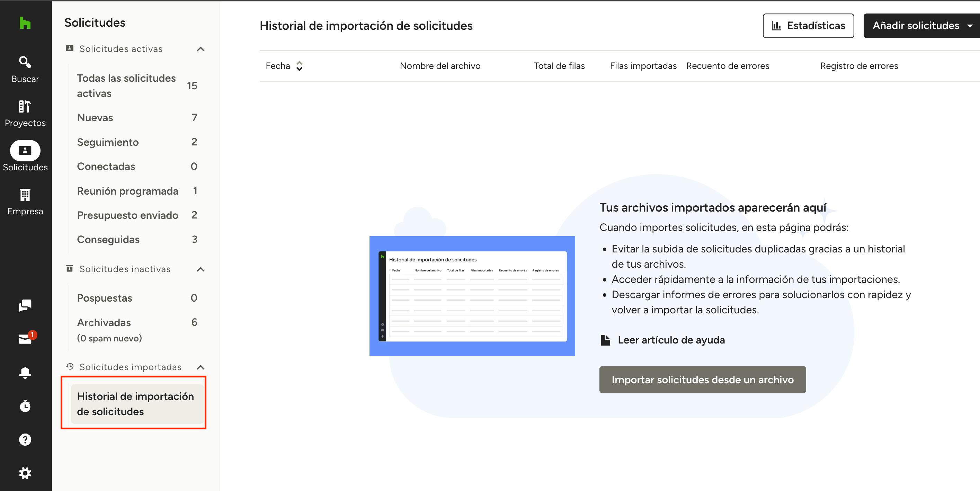
Task: Click Importar solicitudes desde un archivo
Action: (x=702, y=380)
